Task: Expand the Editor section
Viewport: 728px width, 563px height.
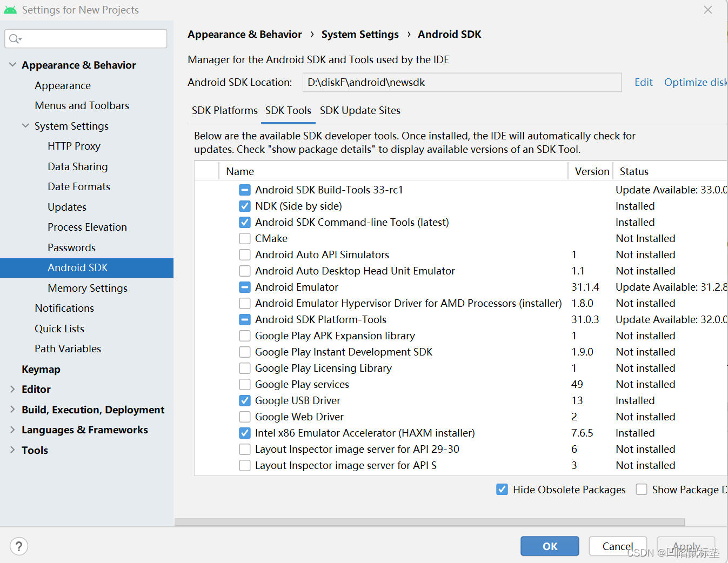Action: click(12, 389)
